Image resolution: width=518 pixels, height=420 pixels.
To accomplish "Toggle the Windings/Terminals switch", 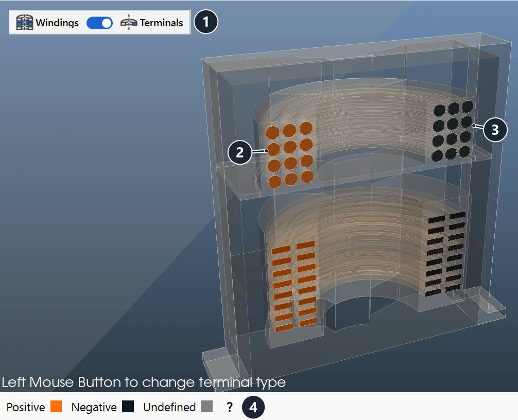I will [99, 23].
